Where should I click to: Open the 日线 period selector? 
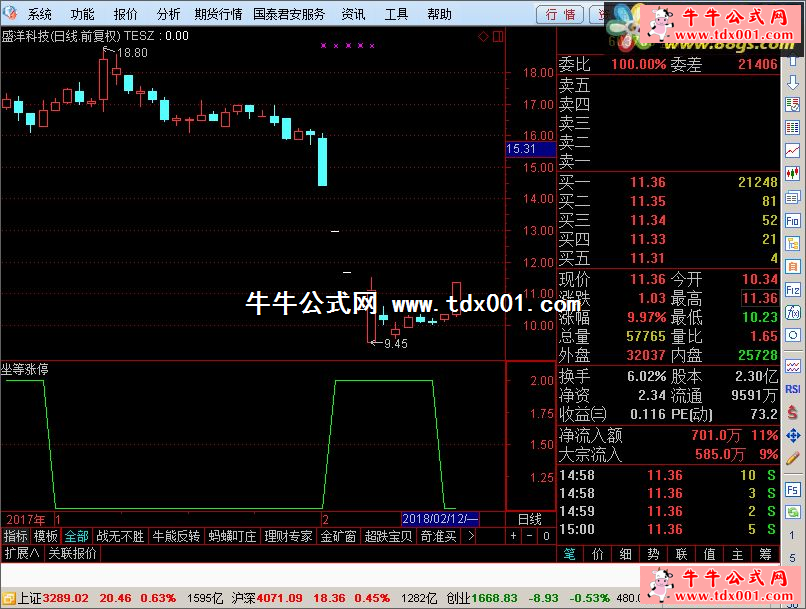pos(530,519)
